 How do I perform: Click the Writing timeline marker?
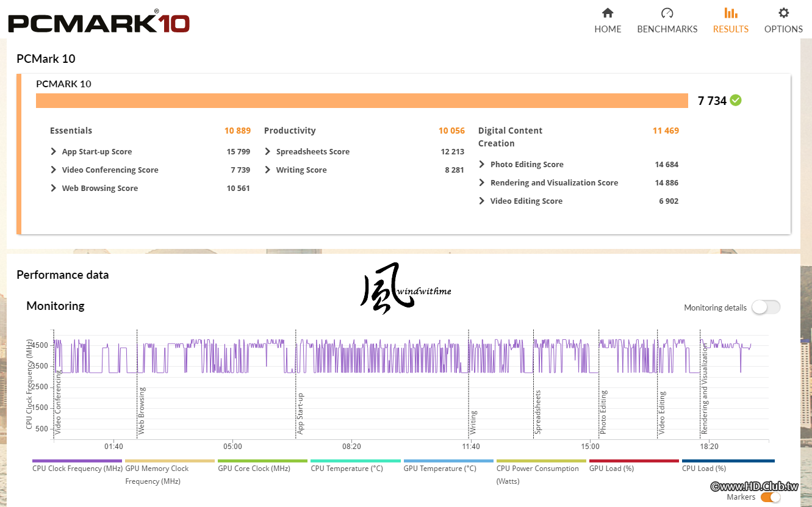tap(473, 422)
